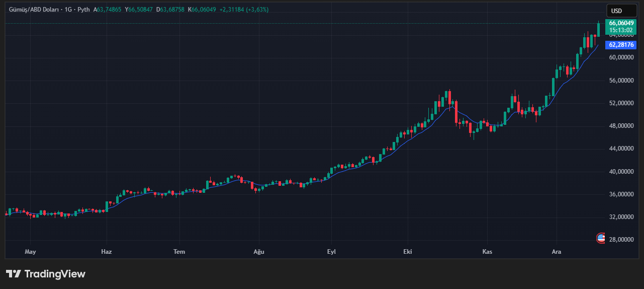Image resolution: width=644 pixels, height=289 pixels.
Task: Click the Ara label on time axis
Action: pos(557,251)
